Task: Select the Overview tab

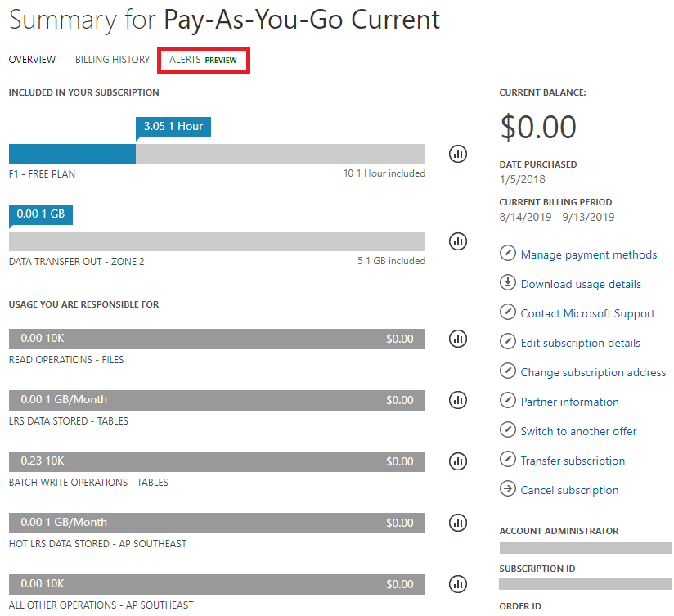Action: (32, 60)
